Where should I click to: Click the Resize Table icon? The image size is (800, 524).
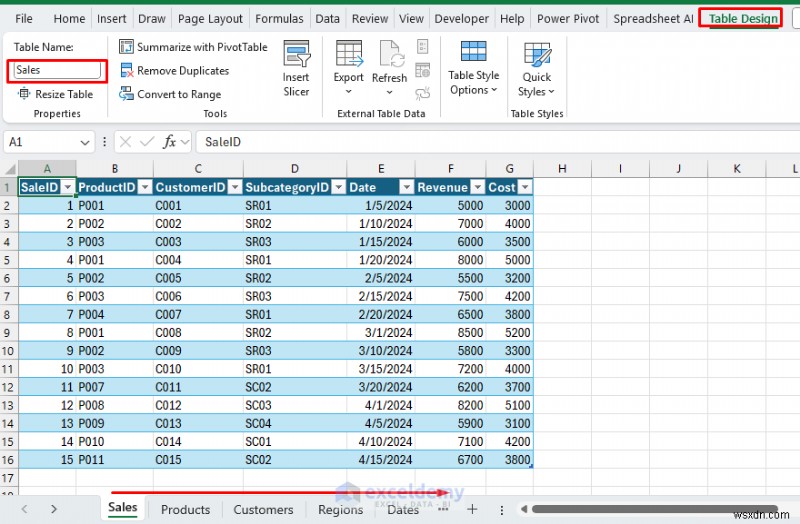(x=24, y=94)
